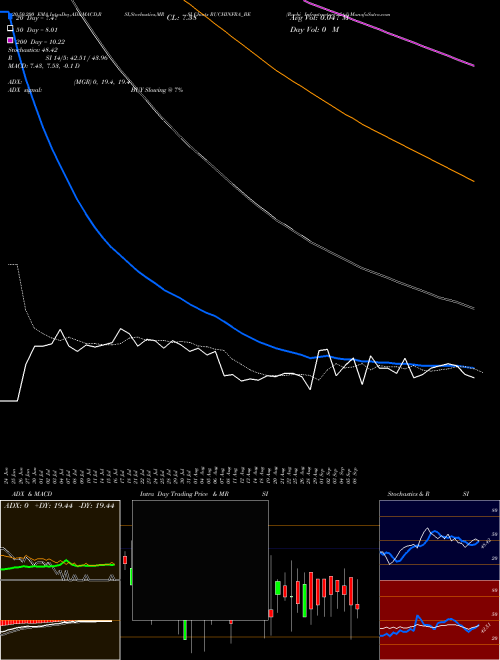The image size is (500, 660).
Task: Click the 'CL: 7.38' closing price label
Action: [181, 18]
